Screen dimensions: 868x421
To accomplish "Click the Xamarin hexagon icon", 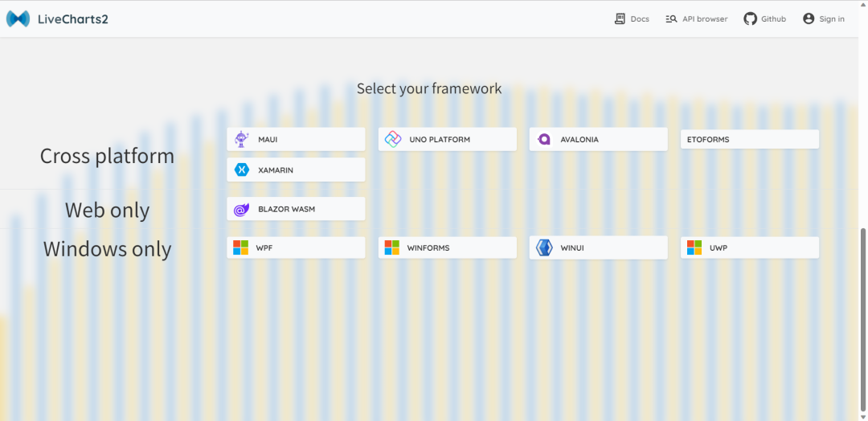I will point(241,170).
